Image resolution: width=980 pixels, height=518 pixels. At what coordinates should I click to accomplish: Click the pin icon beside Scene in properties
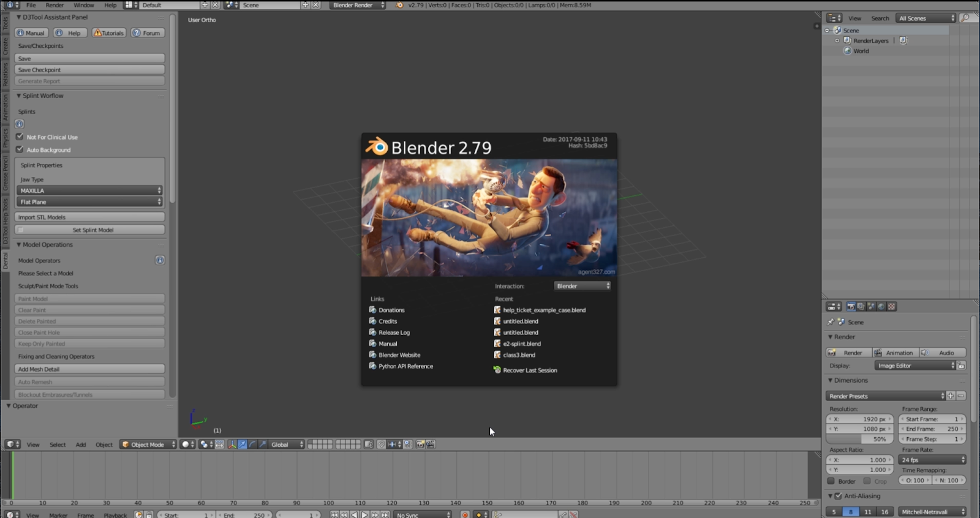coord(831,322)
